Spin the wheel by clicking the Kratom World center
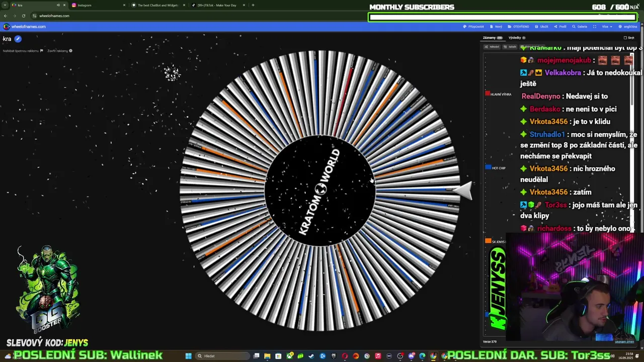Screen dimensions: 644x362 coord(320,191)
